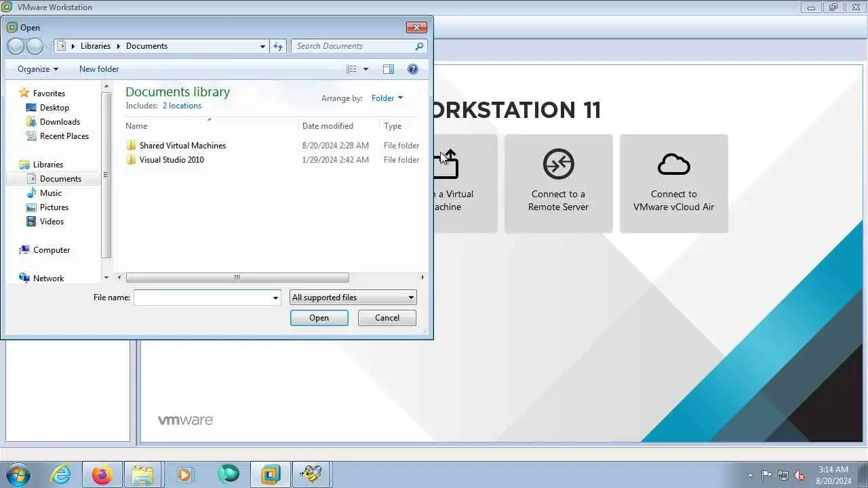
Task: Select Pictures library in navigation pane
Action: (x=54, y=207)
